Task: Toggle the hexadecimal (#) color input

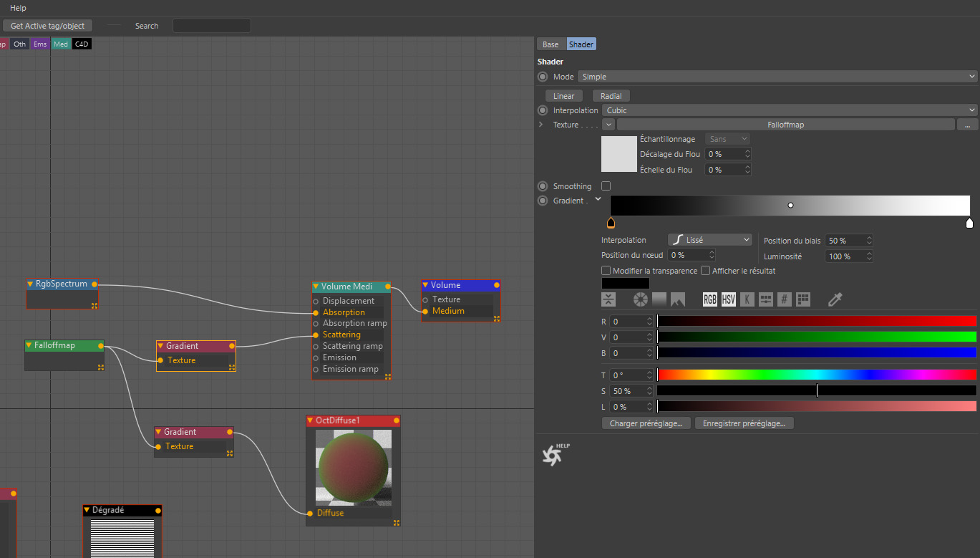Action: (785, 299)
